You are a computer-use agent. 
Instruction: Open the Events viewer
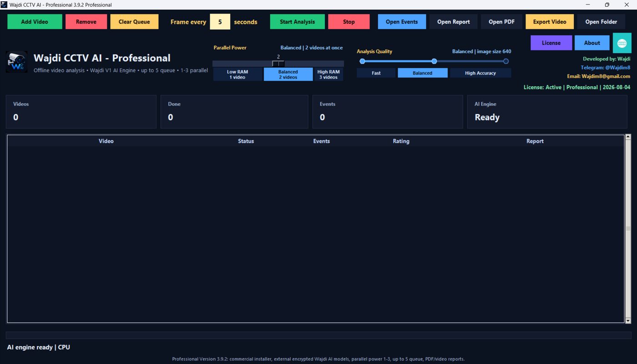pos(402,22)
